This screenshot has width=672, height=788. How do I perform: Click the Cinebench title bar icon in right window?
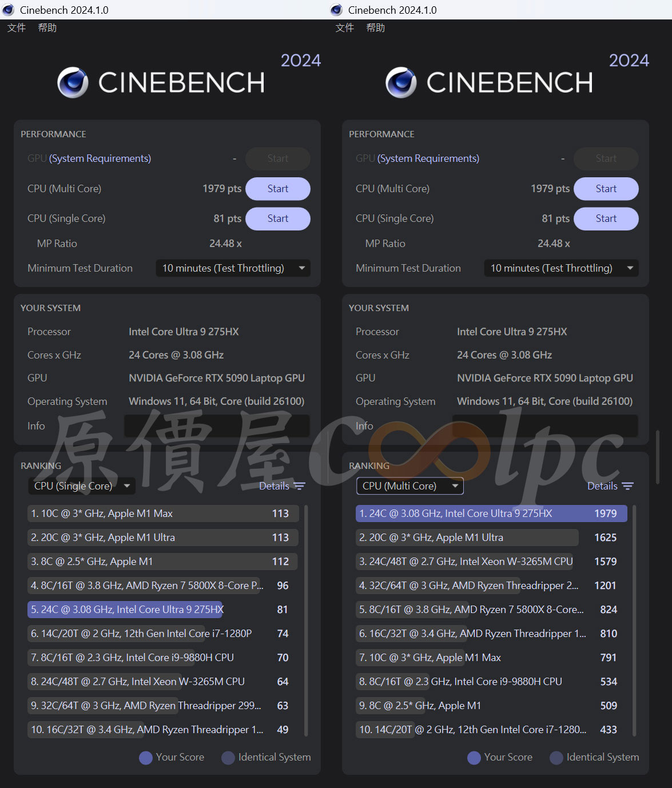(x=336, y=10)
